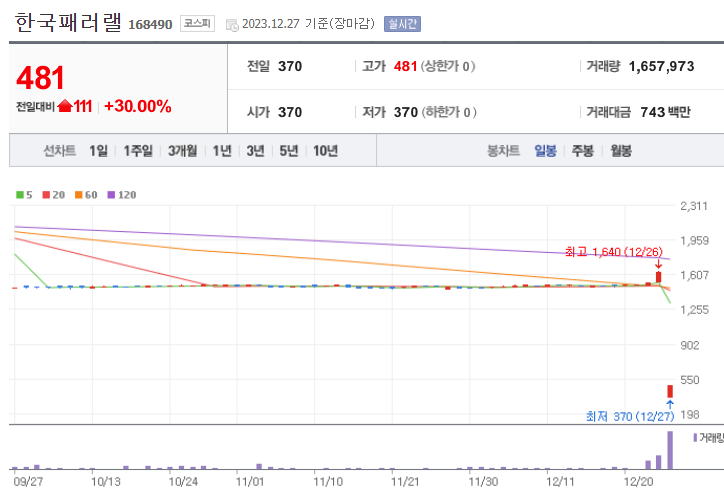Screen dimensions: 724x498
Task: Click the 최저 370 (12/27) chart marker
Action: coord(630,416)
